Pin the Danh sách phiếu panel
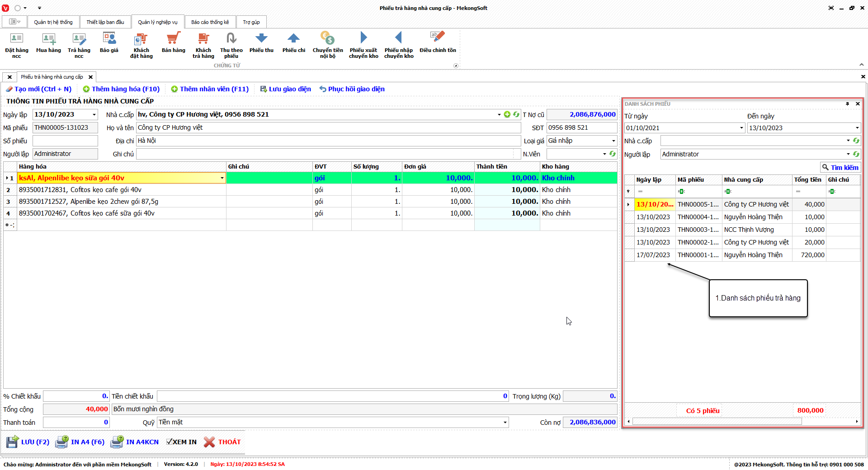The width and height of the screenshot is (868, 470). click(847, 104)
